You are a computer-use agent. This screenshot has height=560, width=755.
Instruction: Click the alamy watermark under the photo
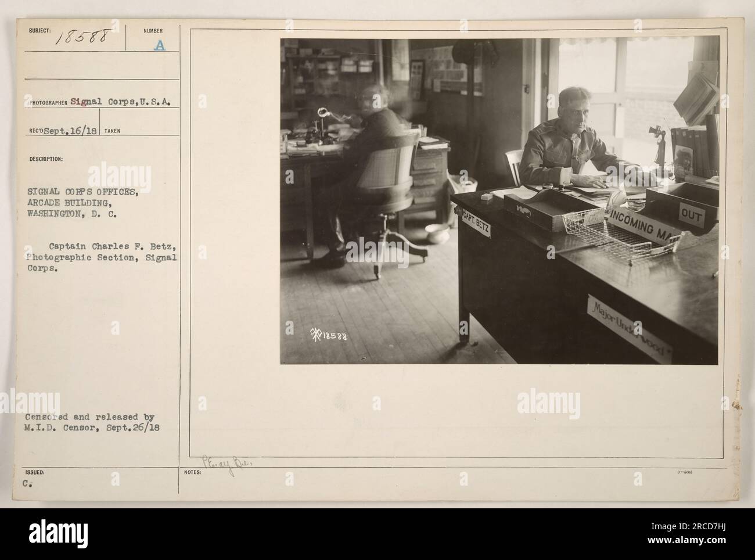coord(548,402)
